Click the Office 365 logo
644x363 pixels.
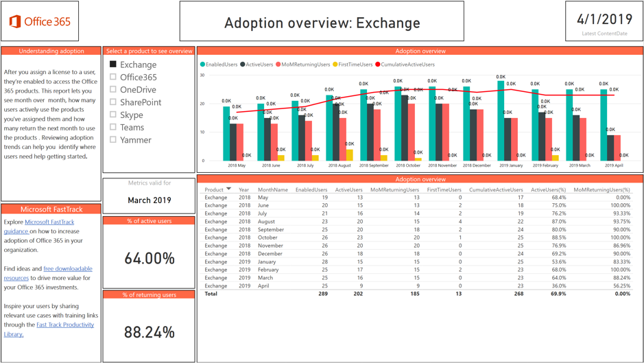click(x=40, y=21)
